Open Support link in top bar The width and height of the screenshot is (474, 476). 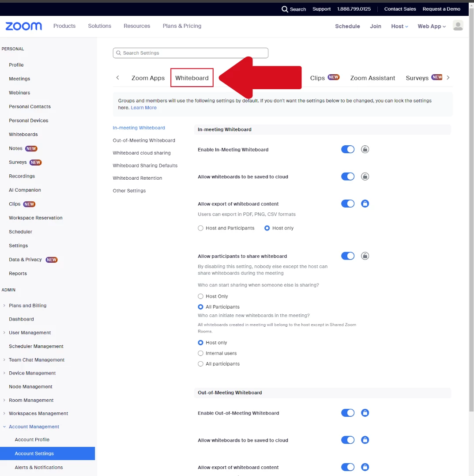coord(321,9)
